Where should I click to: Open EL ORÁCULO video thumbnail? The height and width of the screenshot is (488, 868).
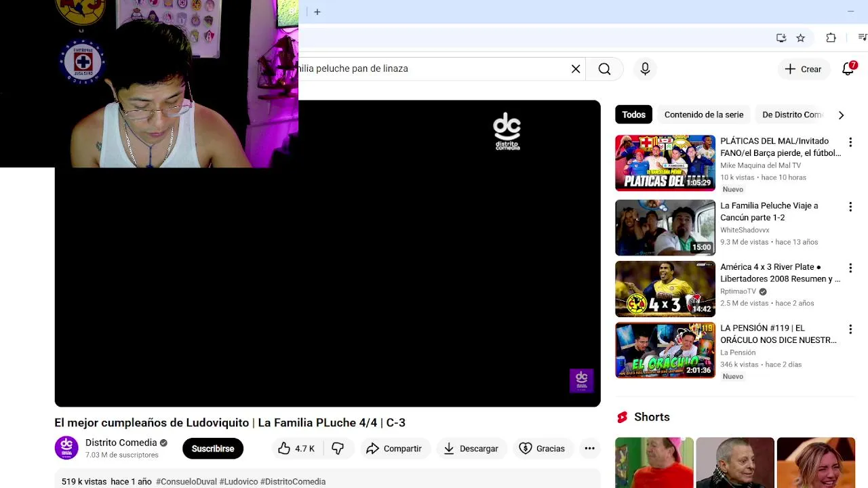665,350
